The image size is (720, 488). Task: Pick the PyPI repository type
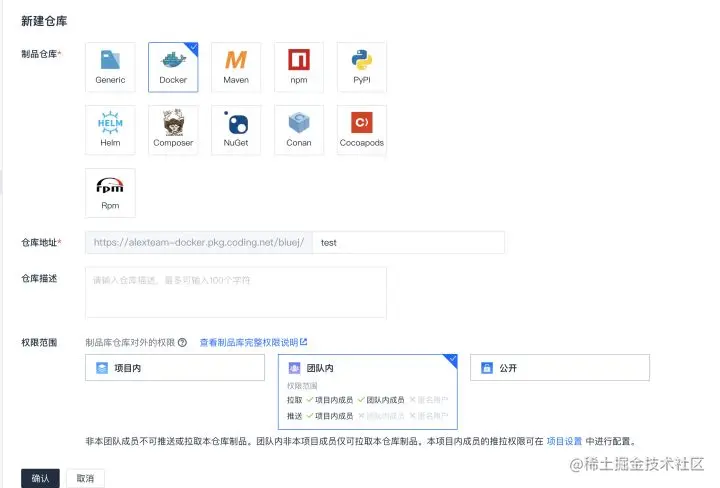coord(362,67)
